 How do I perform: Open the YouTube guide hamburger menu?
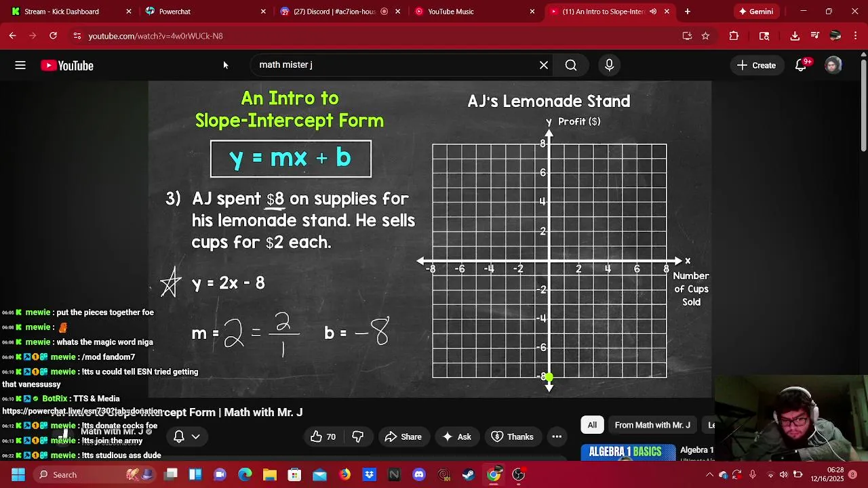tap(20, 65)
